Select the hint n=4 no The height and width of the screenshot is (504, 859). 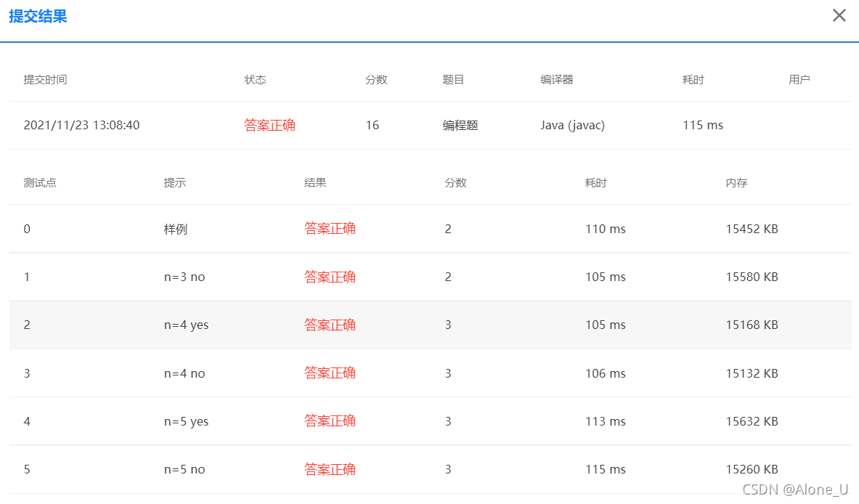point(184,373)
